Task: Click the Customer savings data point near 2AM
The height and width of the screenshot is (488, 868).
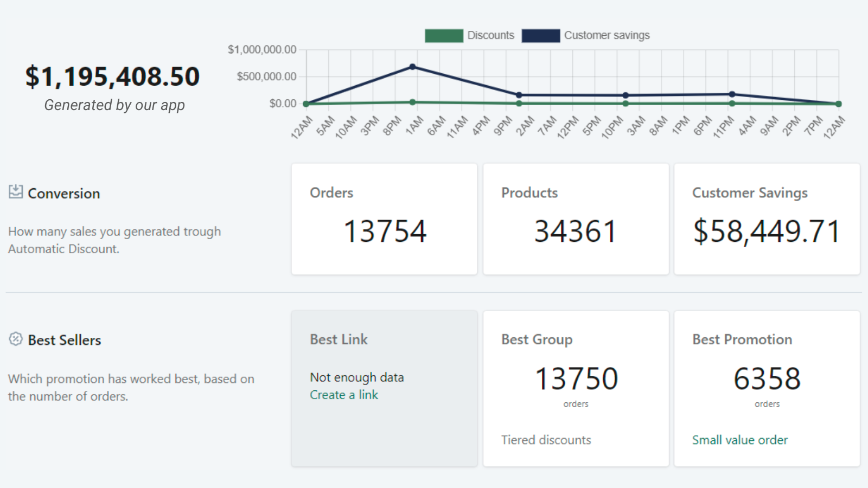Action: (519, 95)
